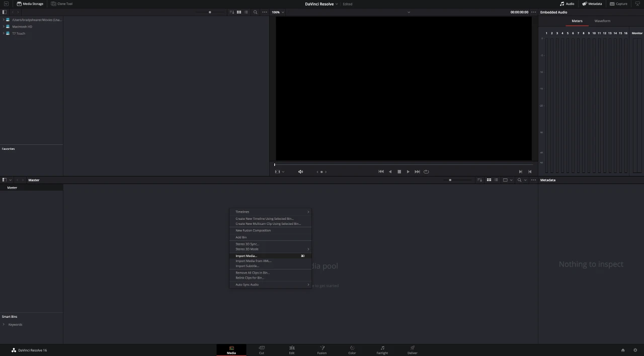
Task: Open the Edit page
Action: coord(292,349)
